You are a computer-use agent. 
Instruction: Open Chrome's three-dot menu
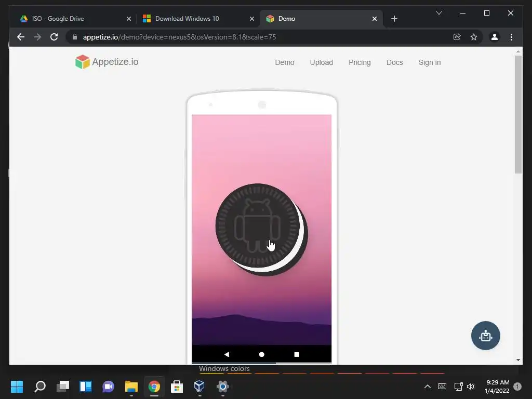click(x=511, y=37)
